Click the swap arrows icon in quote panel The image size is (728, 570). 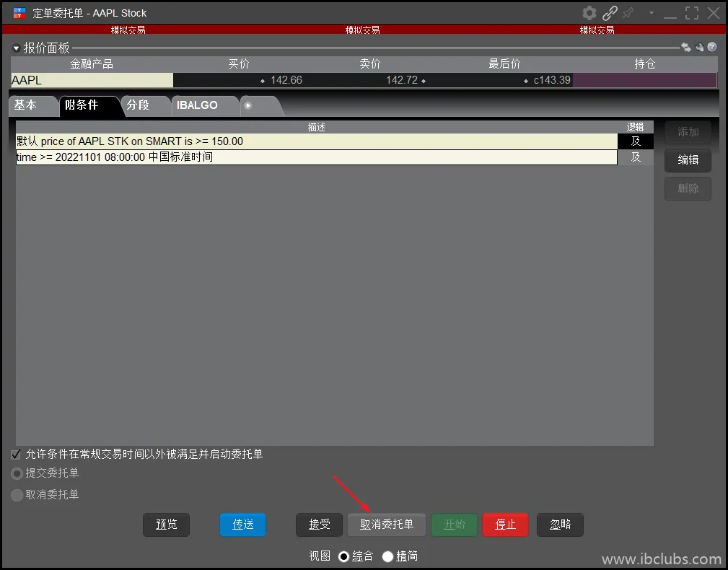[685, 48]
